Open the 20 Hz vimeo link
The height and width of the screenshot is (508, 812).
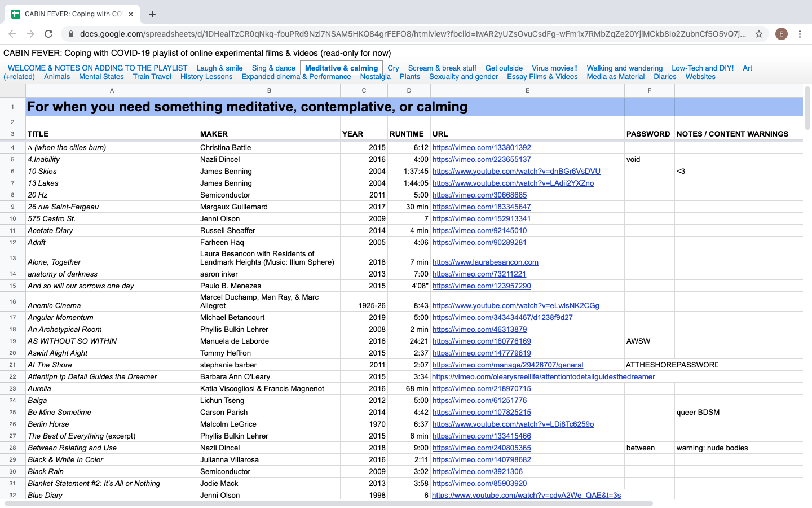[x=479, y=195]
